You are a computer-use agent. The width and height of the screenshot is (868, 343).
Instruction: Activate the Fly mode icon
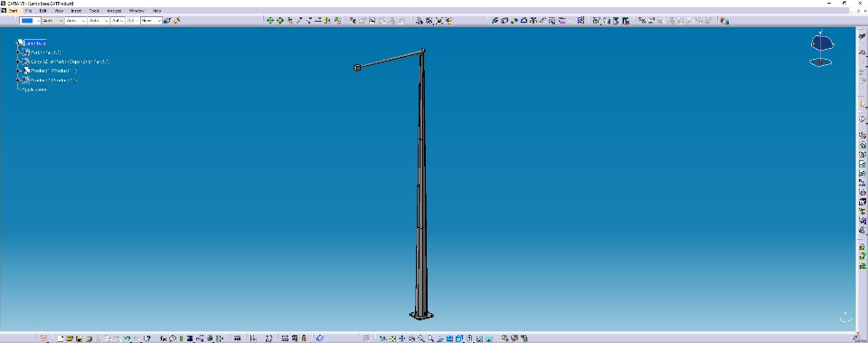point(382,338)
